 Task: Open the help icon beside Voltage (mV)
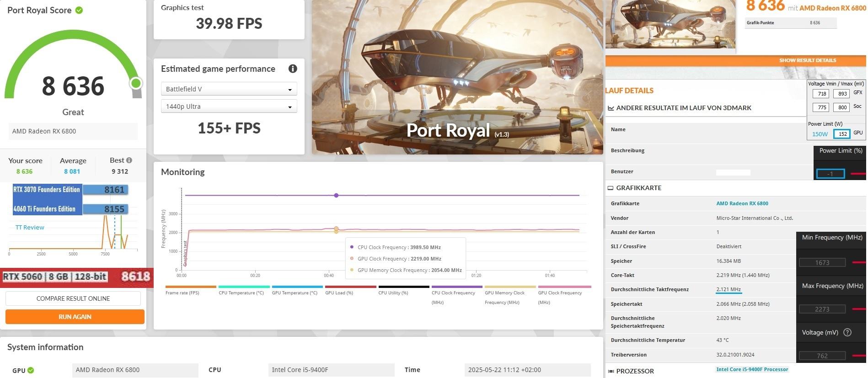click(x=847, y=332)
